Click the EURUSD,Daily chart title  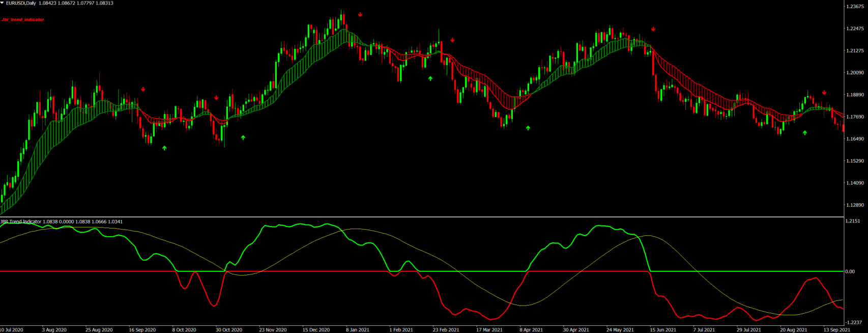coord(21,3)
